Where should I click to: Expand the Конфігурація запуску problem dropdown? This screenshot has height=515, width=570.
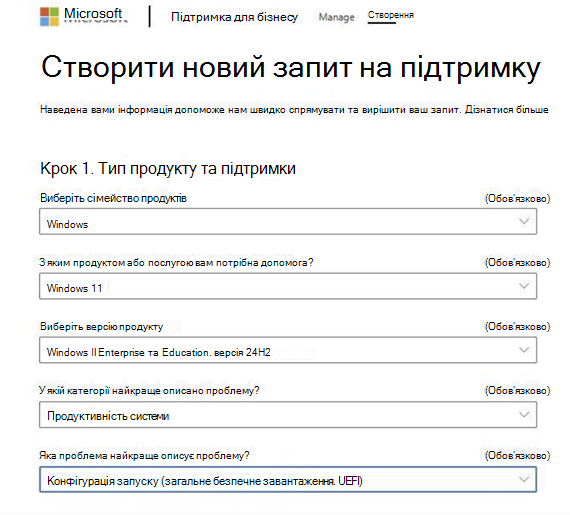pyautogui.click(x=288, y=479)
